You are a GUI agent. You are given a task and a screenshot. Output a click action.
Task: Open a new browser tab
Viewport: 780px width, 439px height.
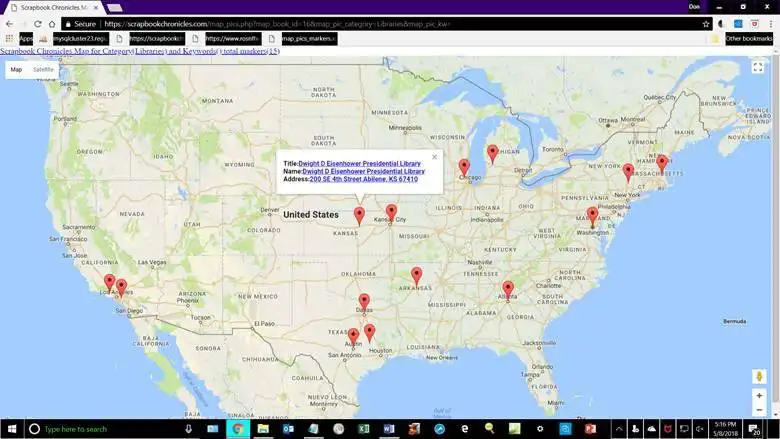click(x=114, y=7)
